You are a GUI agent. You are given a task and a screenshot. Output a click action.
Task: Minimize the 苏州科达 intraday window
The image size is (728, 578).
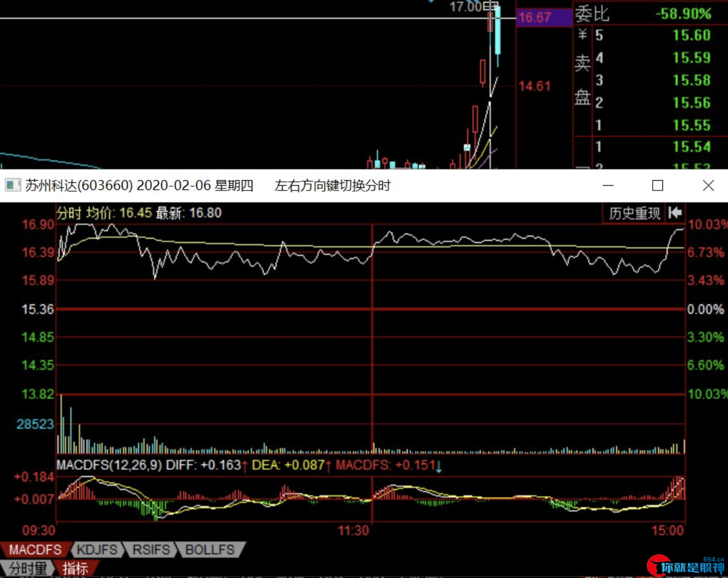tap(608, 186)
